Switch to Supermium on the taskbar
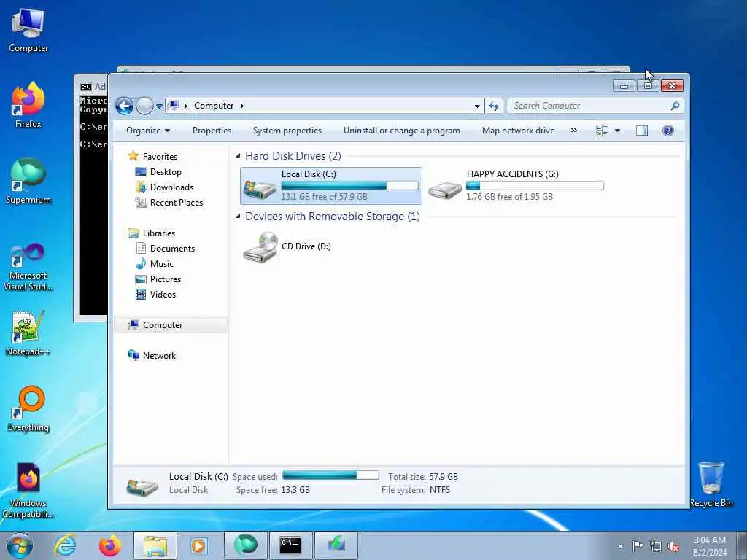Viewport: 747px width, 560px height. pos(245,545)
